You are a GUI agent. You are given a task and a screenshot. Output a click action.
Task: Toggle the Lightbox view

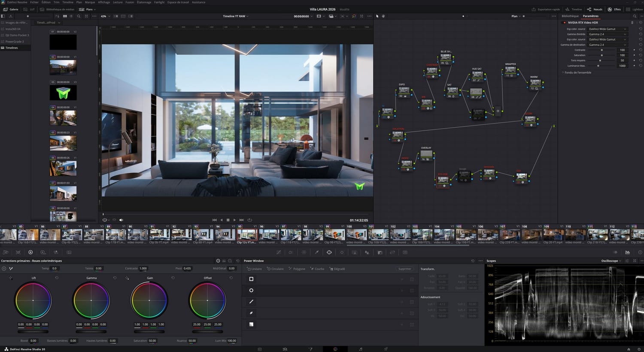[x=634, y=9]
